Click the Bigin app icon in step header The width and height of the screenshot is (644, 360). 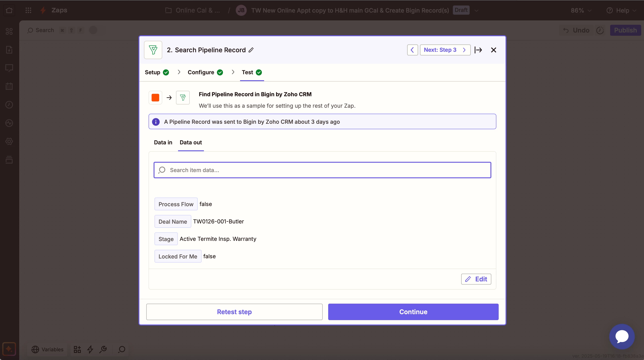(x=153, y=50)
